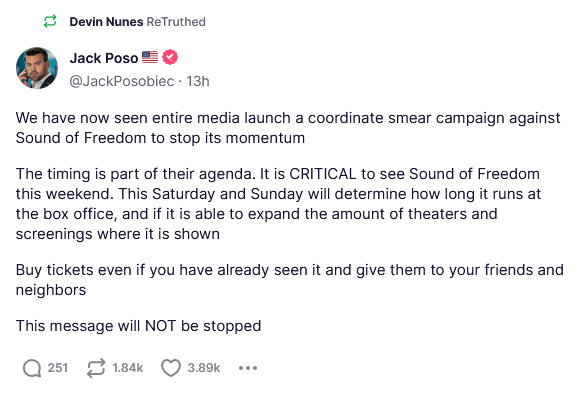Click the 3.89k likes count
This screenshot has height=394, width=586.
point(204,368)
